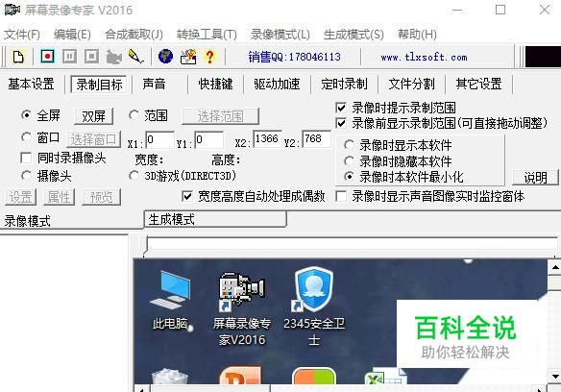Open the 生成模式(S) menu
This screenshot has height=392, width=561.
point(354,35)
